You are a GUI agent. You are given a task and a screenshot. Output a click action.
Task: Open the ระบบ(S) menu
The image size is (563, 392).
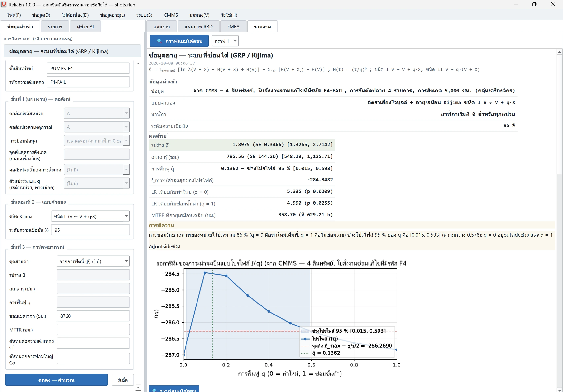(144, 15)
